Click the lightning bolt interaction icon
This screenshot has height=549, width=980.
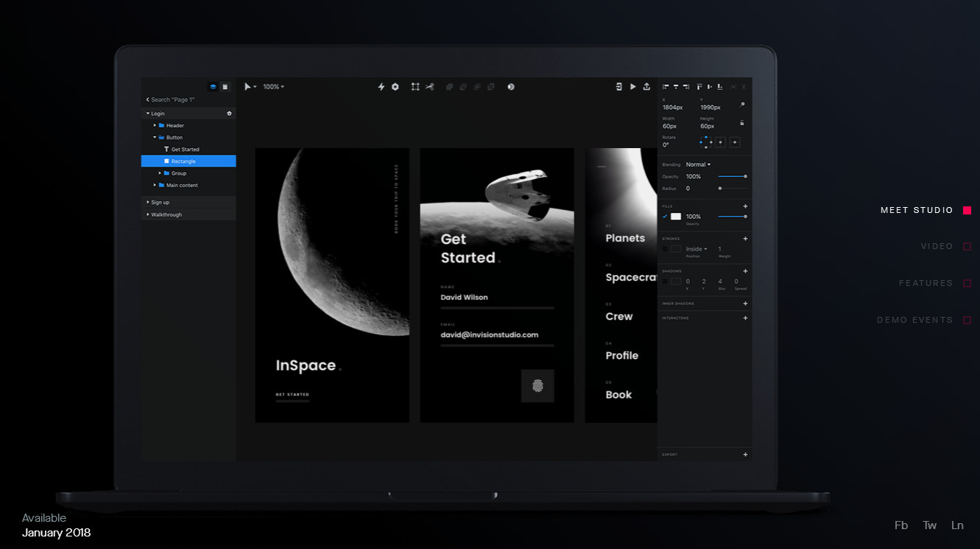(381, 87)
